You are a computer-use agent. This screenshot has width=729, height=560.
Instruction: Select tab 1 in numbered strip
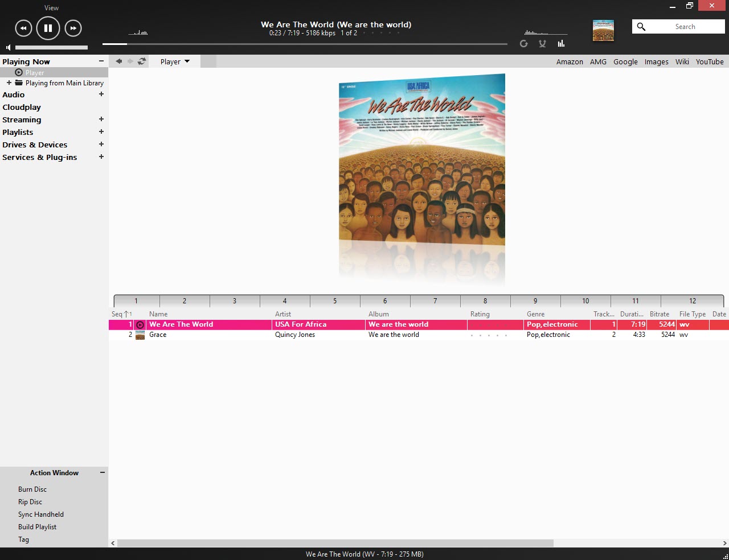click(x=136, y=301)
